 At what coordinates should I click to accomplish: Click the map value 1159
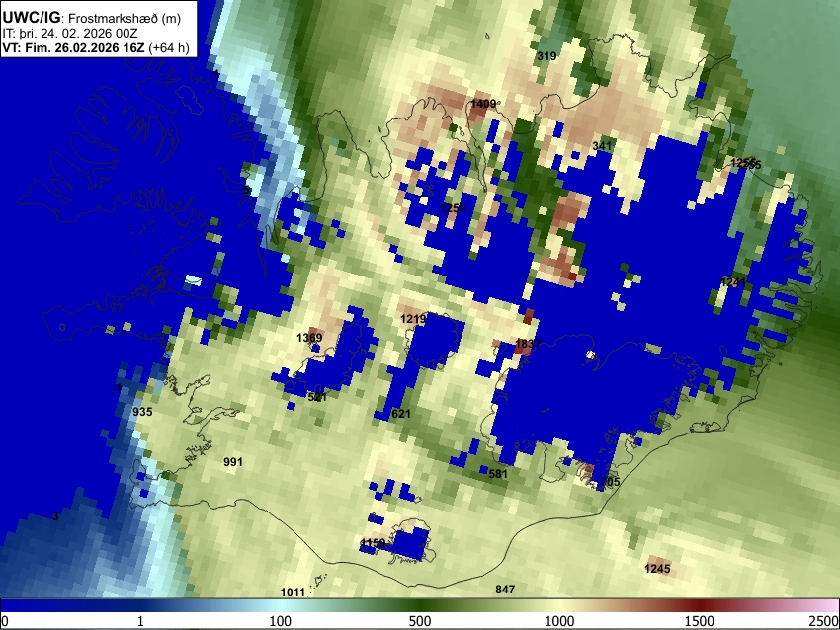click(x=373, y=544)
